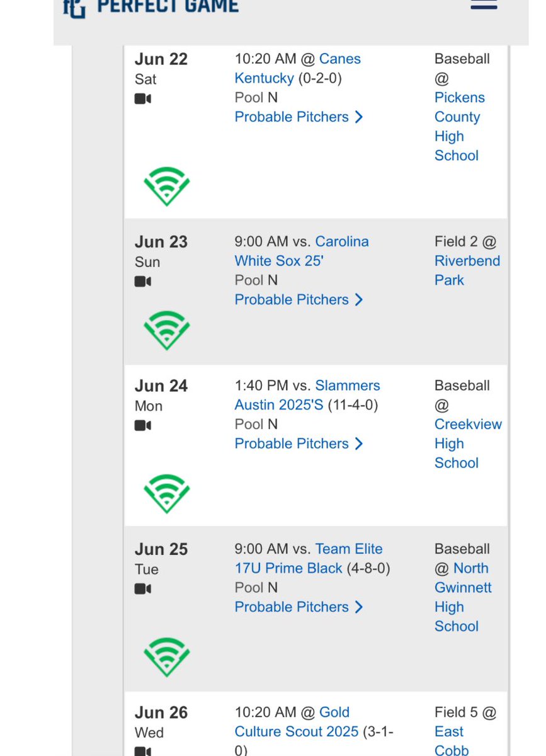Open the Pickens County High School venue link
Image resolution: width=546 pixels, height=756 pixels.
click(460, 127)
